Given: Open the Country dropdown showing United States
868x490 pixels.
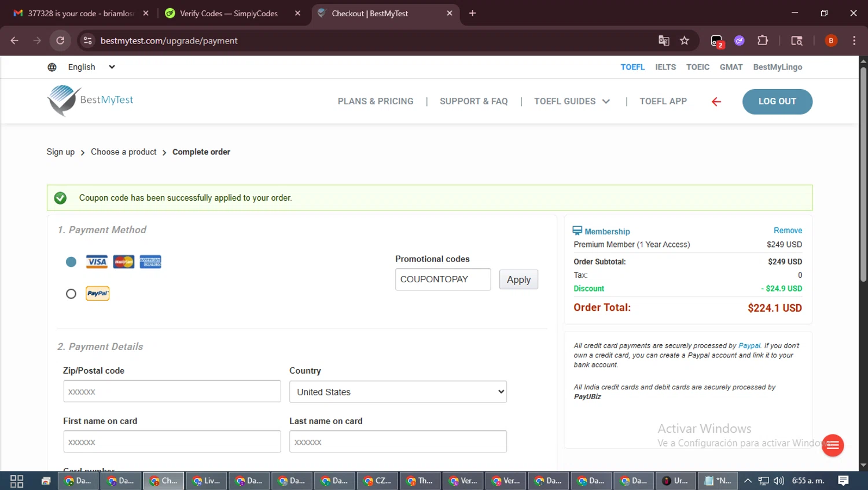Looking at the screenshot, I should (x=398, y=392).
